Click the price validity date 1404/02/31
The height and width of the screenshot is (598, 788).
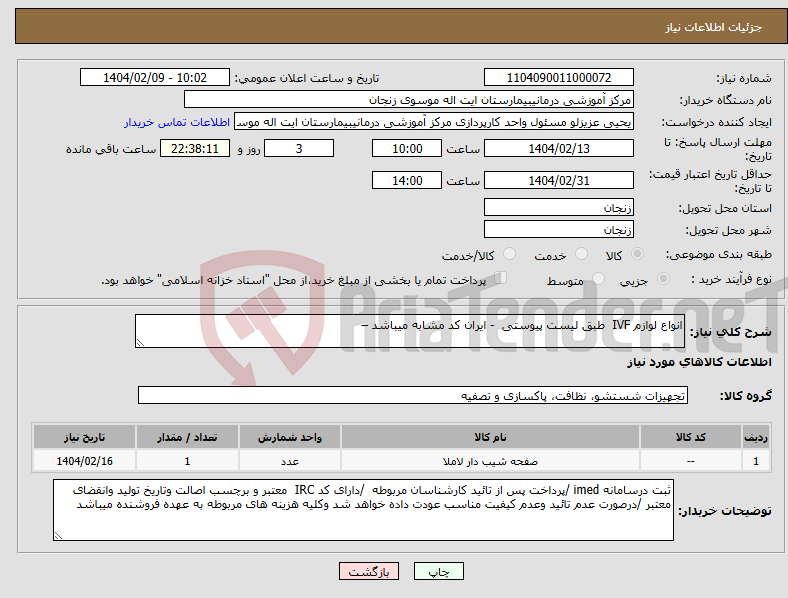(x=558, y=180)
